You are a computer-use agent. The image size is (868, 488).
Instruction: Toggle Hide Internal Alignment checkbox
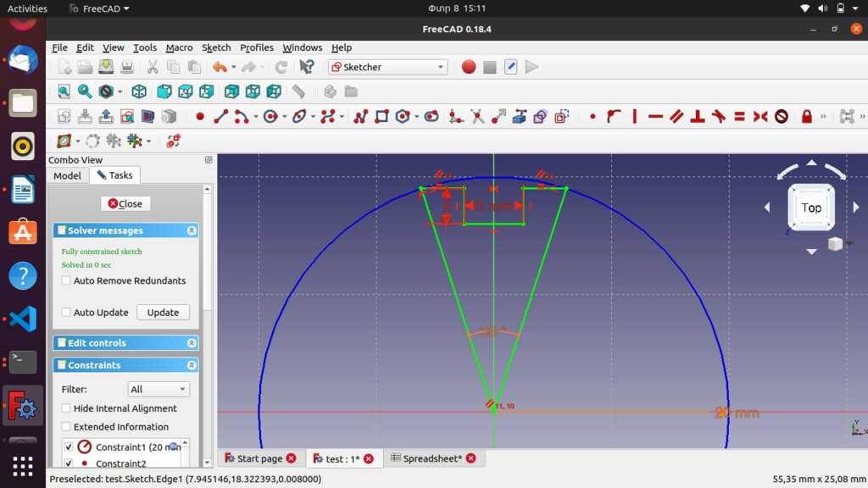pos(66,408)
